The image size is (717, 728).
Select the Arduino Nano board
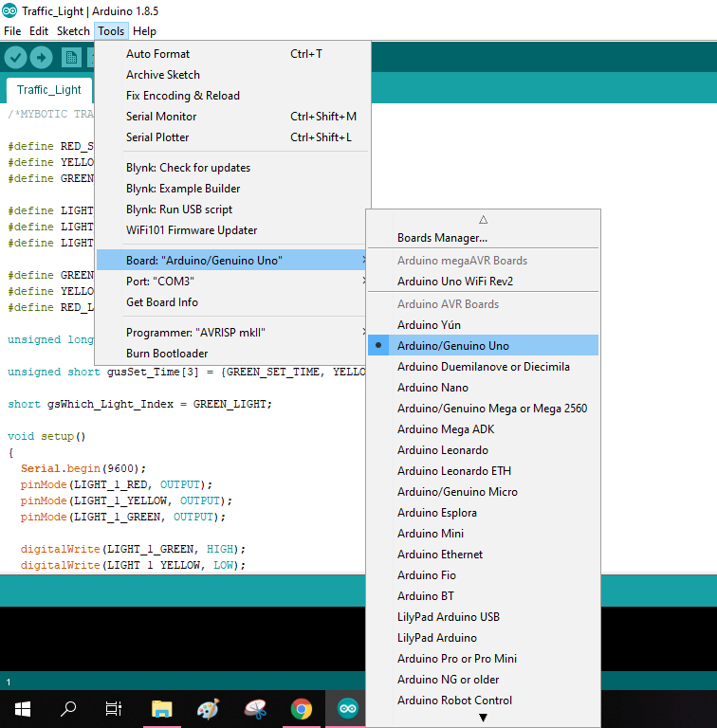pyautogui.click(x=483, y=388)
